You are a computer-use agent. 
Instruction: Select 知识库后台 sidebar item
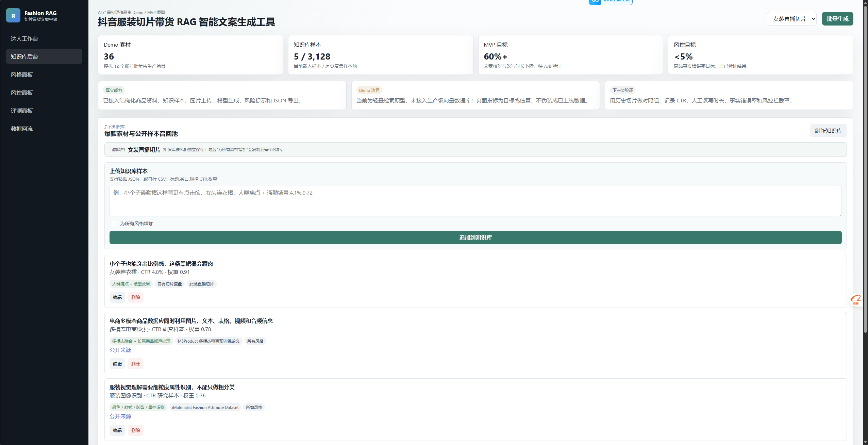coord(44,56)
